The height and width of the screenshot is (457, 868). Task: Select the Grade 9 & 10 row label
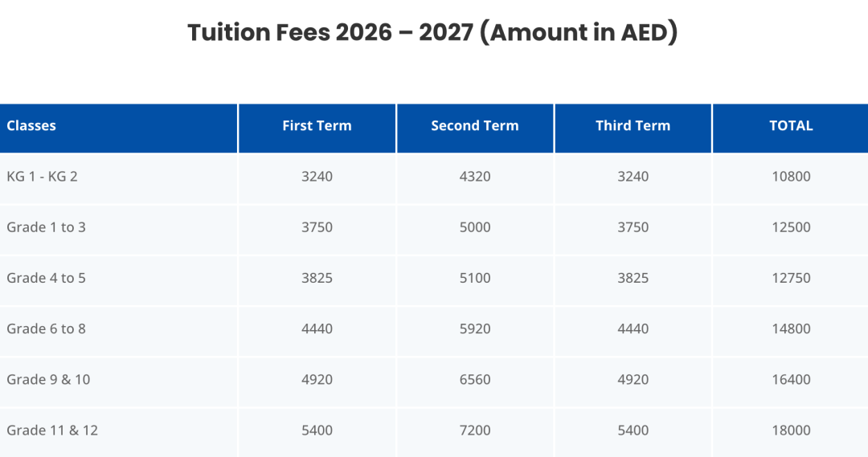(x=48, y=379)
